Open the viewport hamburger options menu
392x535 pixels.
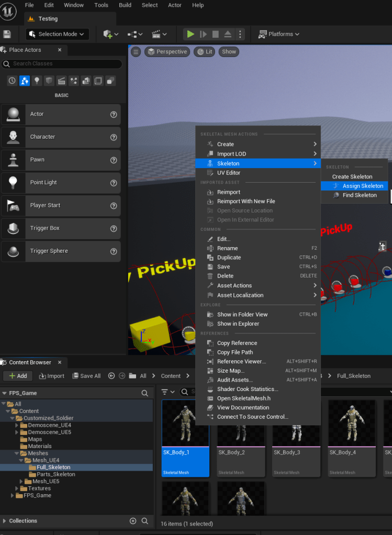point(136,52)
